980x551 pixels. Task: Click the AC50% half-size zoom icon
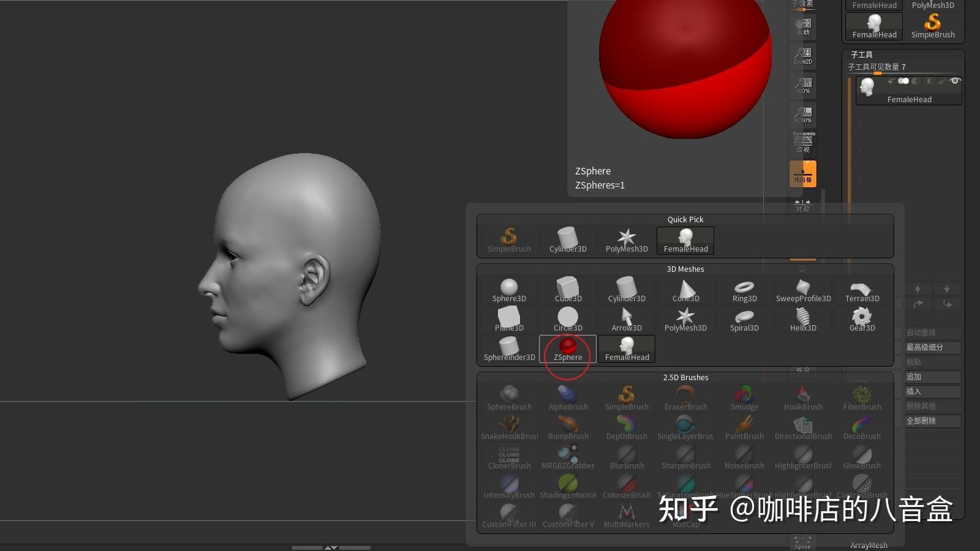[803, 114]
